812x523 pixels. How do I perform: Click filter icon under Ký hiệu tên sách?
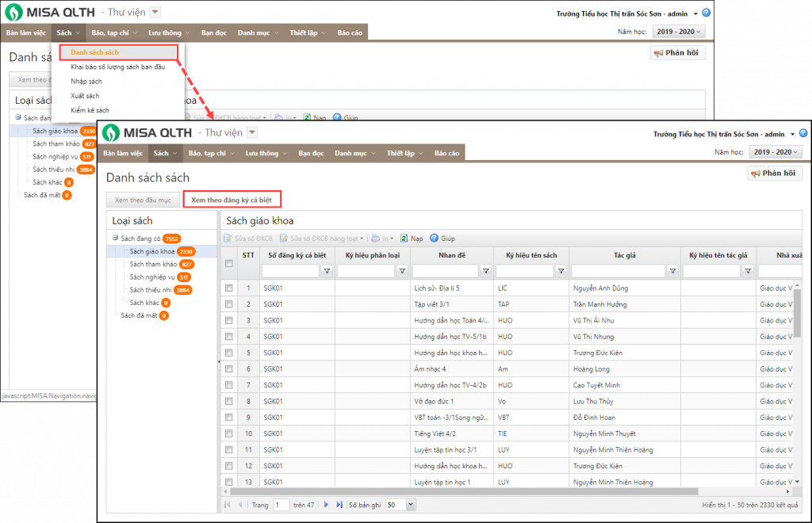tap(561, 271)
